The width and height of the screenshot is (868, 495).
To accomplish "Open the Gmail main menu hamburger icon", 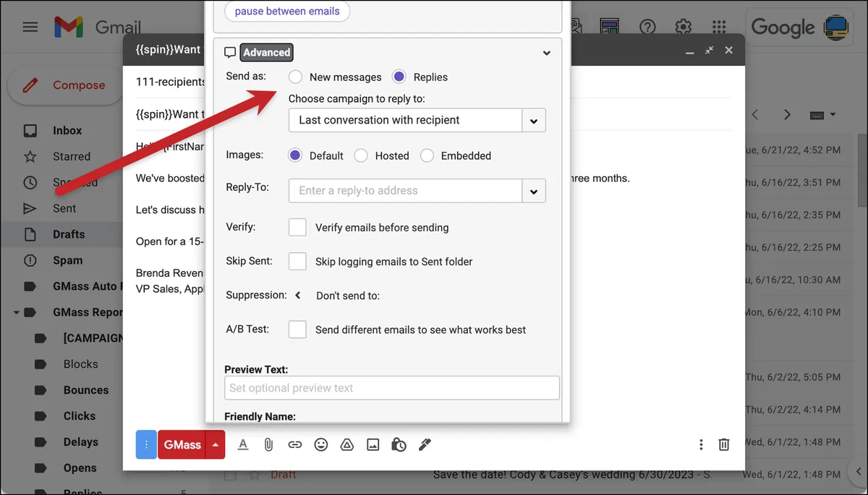I will click(30, 27).
